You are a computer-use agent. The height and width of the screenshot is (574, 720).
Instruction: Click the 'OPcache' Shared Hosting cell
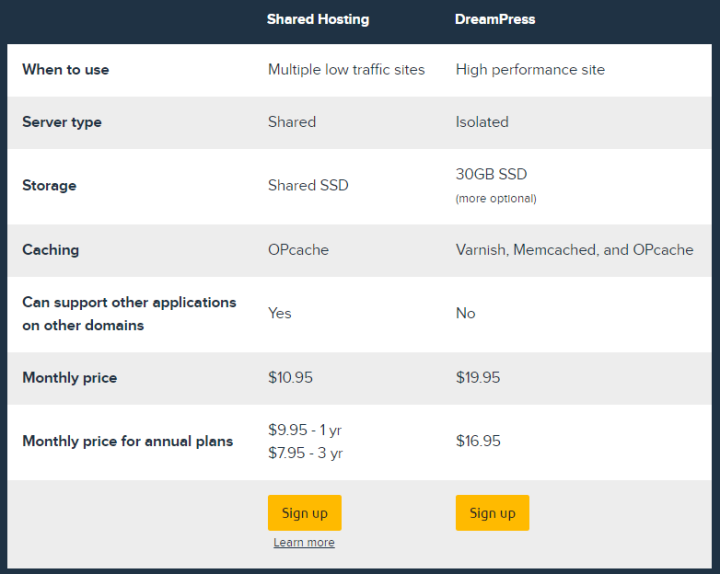click(x=298, y=250)
